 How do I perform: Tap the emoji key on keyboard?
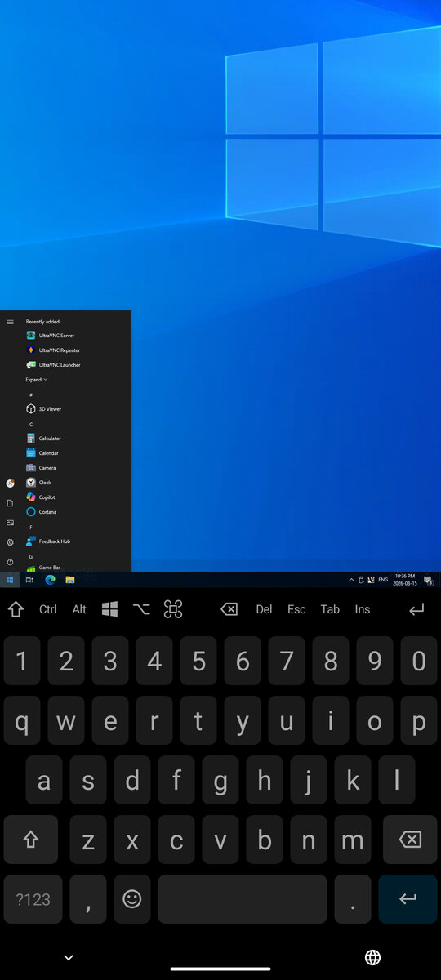tap(132, 899)
